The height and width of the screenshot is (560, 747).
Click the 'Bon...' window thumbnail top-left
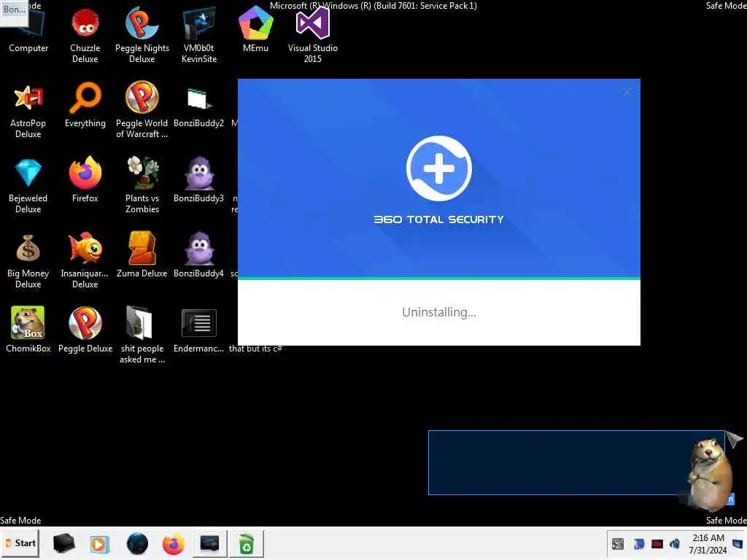click(x=15, y=13)
